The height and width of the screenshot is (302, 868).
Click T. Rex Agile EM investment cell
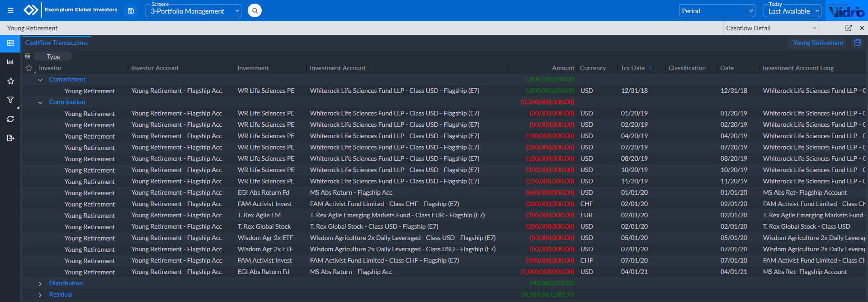pyautogui.click(x=259, y=215)
